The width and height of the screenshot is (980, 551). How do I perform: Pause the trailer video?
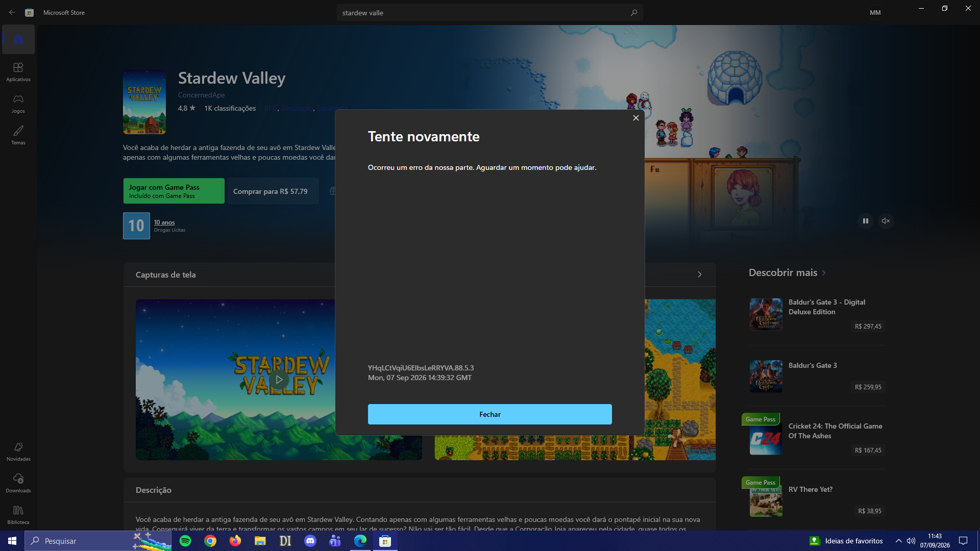click(865, 221)
